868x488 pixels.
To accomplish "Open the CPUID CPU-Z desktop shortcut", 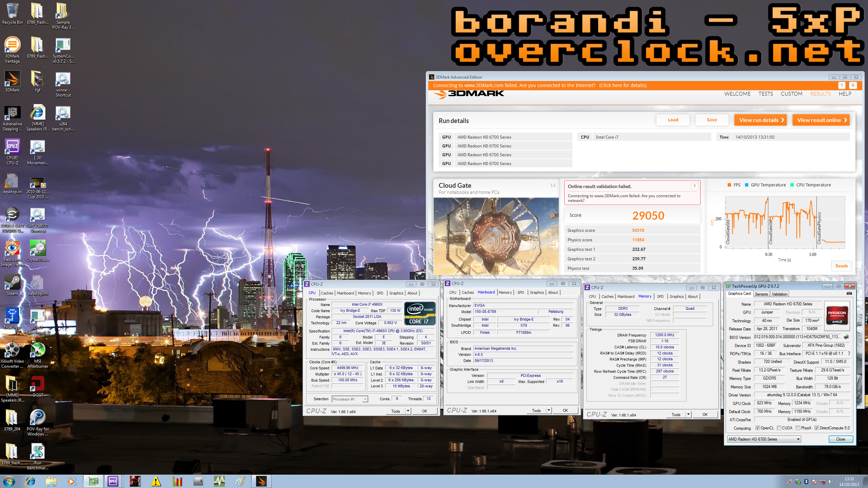I will coord(12,151).
